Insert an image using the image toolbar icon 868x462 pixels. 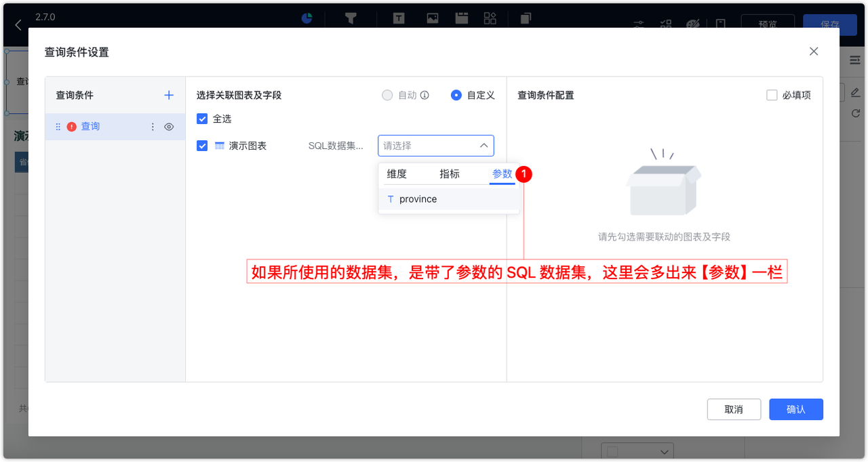(x=433, y=18)
